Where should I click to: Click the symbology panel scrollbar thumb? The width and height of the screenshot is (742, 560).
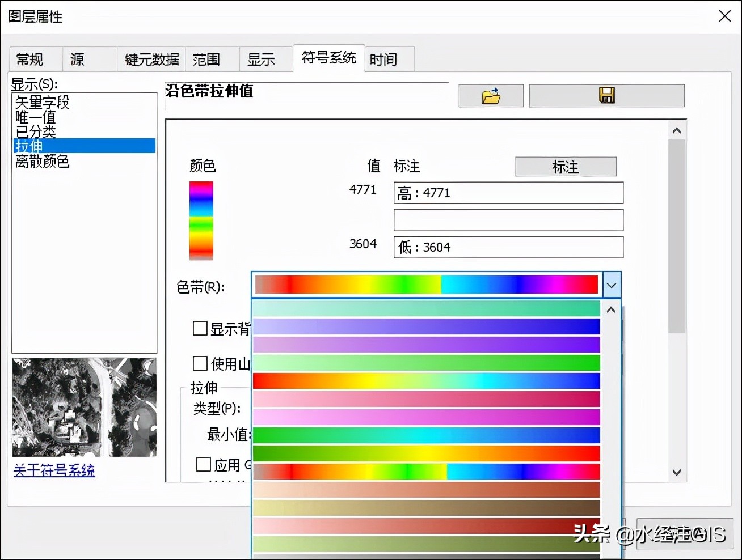676,236
